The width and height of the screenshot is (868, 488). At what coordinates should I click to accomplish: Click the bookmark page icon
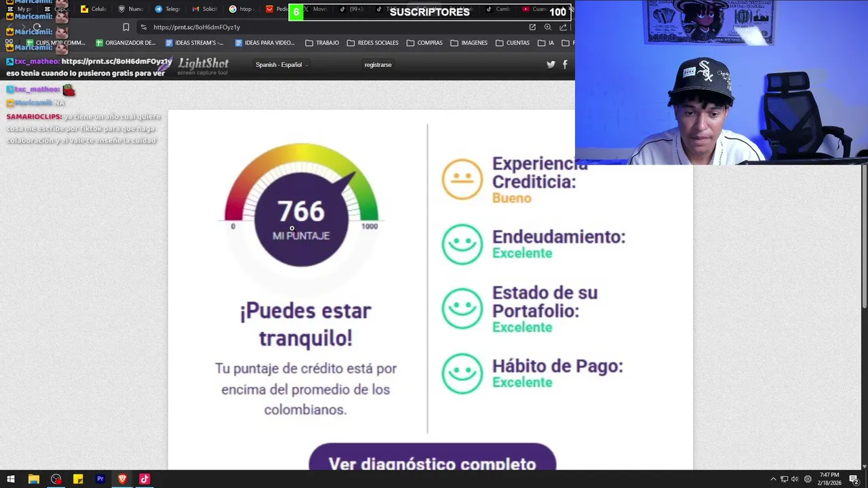125,27
